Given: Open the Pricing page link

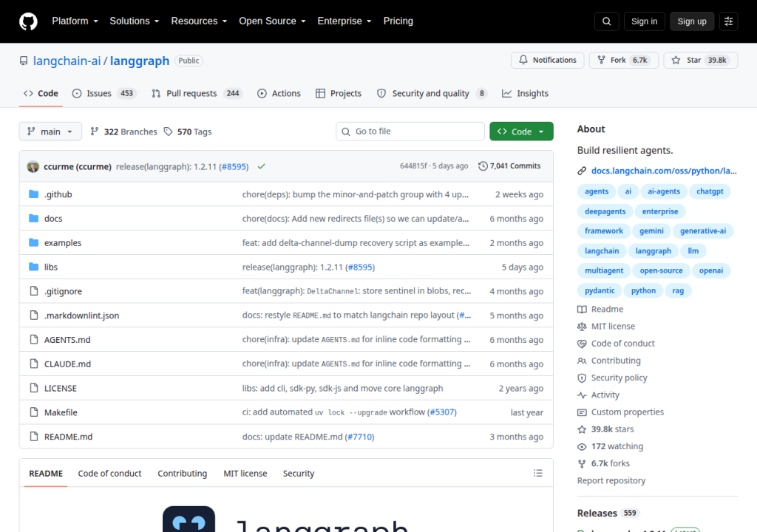Looking at the screenshot, I should [x=398, y=21].
